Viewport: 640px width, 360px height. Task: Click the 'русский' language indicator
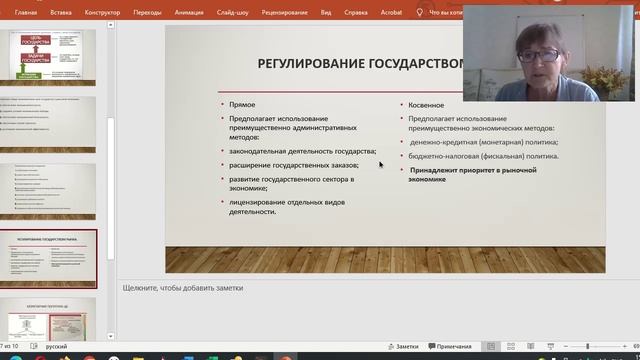click(56, 347)
